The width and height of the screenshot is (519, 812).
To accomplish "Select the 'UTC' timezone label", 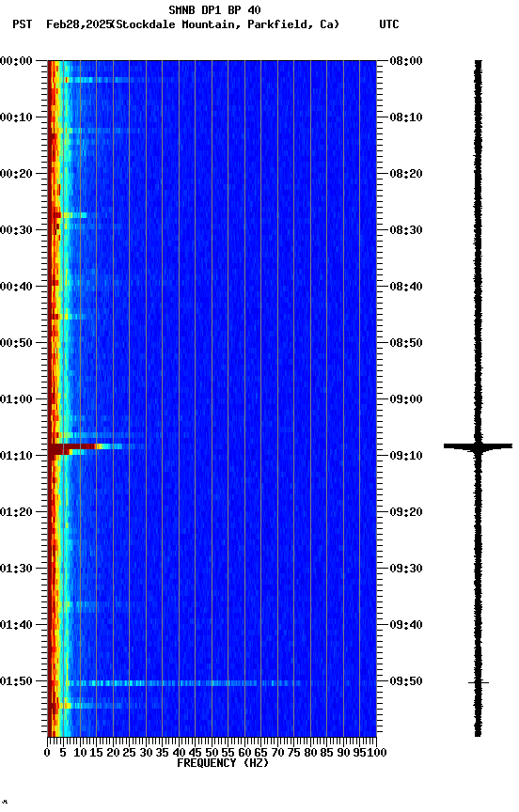I will click(x=389, y=24).
